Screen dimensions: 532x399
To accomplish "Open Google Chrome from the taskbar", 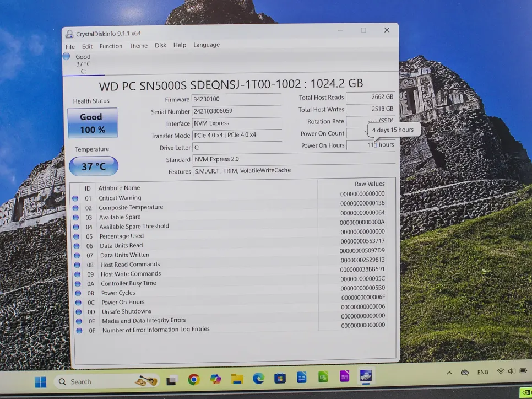I will [x=193, y=379].
